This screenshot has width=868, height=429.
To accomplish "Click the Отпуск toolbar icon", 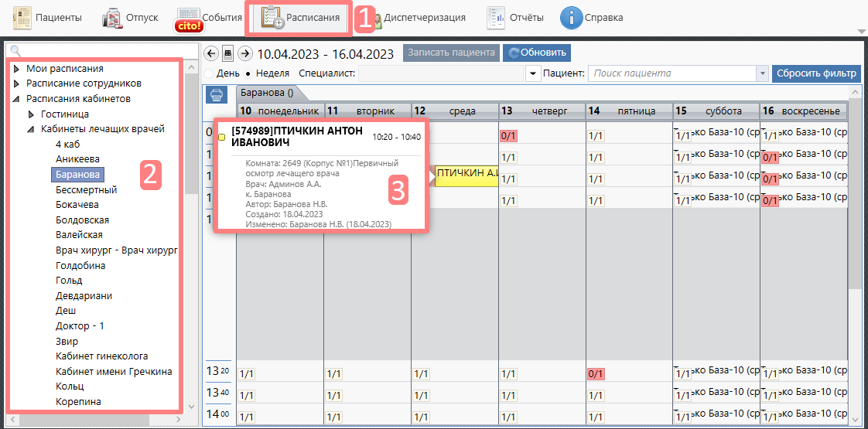I will [112, 17].
